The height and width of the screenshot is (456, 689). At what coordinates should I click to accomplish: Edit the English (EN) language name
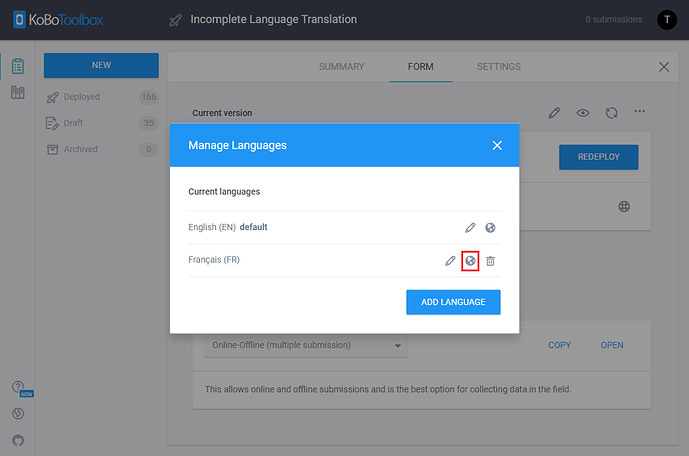[x=470, y=228]
